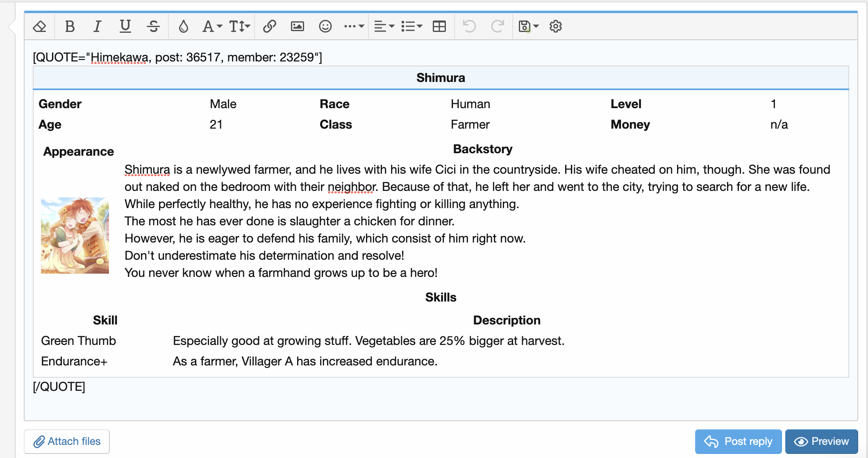The image size is (868, 458).
Task: Open the smilies emoji picker
Action: [325, 27]
